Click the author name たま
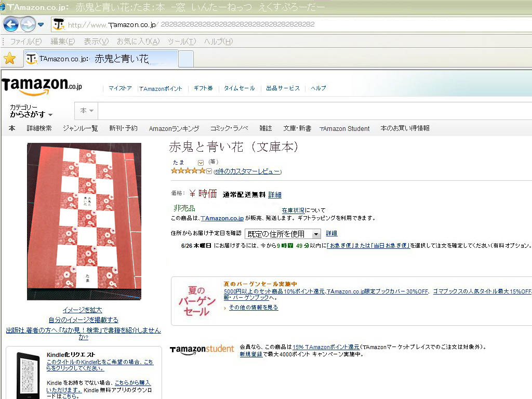Screen dimensions: 532x399 pyautogui.click(x=179, y=162)
